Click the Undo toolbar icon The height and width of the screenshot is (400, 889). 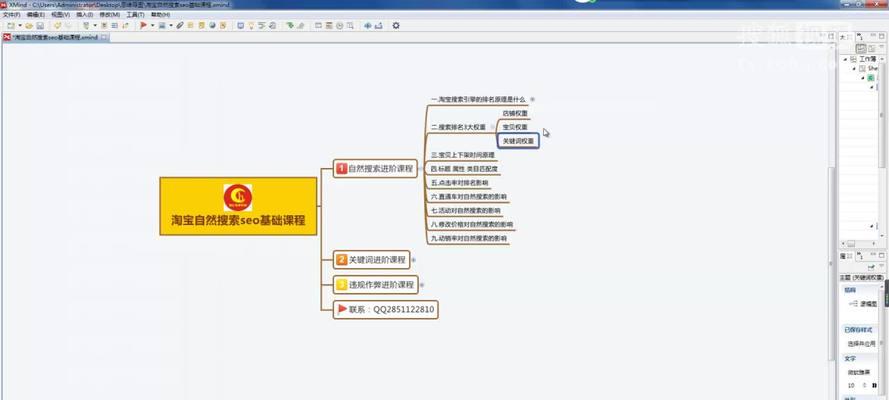[57, 25]
